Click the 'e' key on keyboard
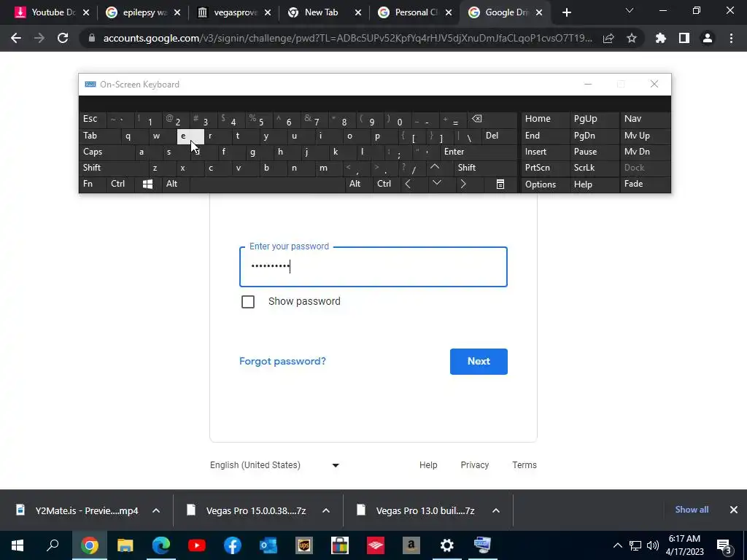Image resolution: width=747 pixels, height=560 pixels. pos(190,136)
